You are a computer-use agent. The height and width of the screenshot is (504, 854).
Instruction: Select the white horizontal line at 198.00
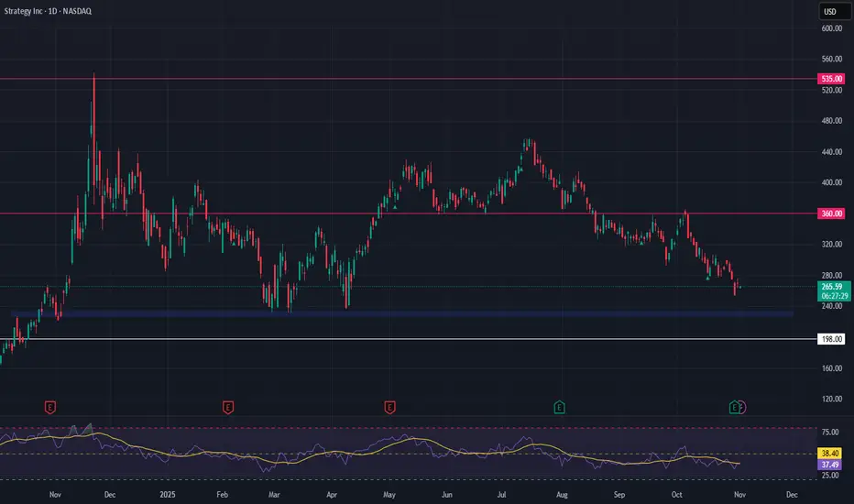[409, 339]
